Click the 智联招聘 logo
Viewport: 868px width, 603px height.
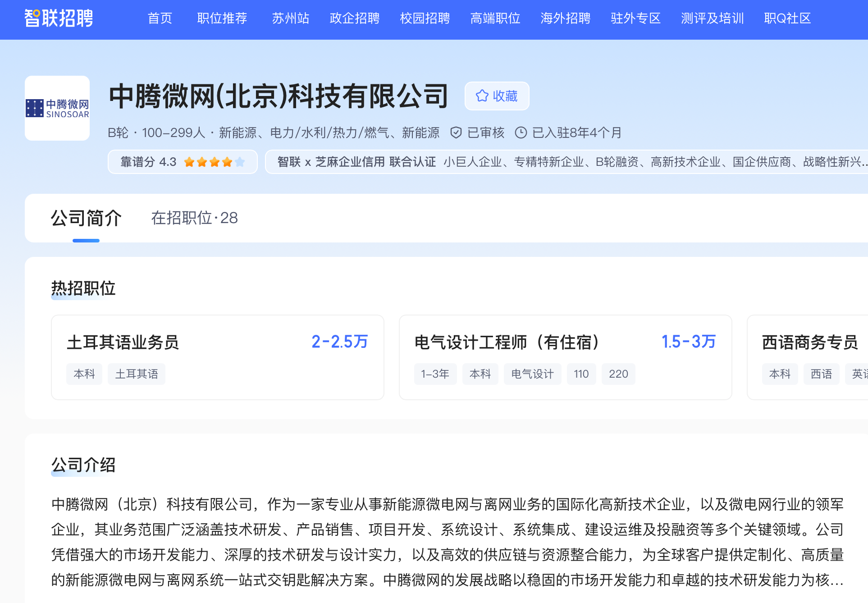(59, 18)
